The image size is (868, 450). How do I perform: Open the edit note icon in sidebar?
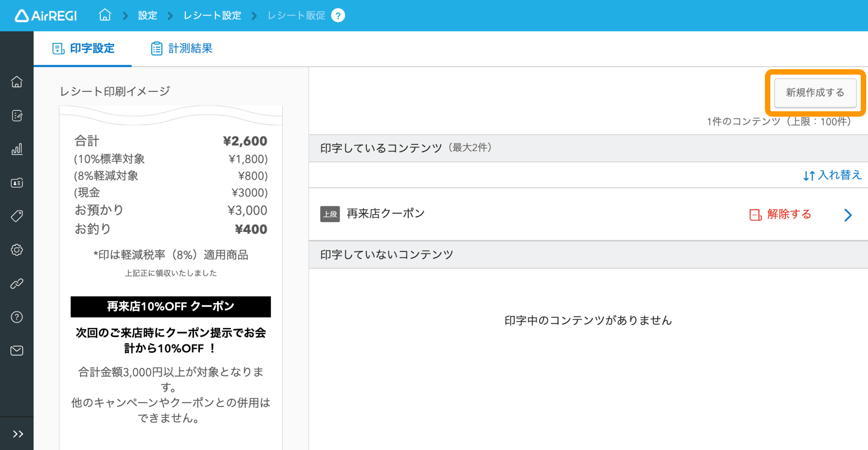tap(17, 116)
